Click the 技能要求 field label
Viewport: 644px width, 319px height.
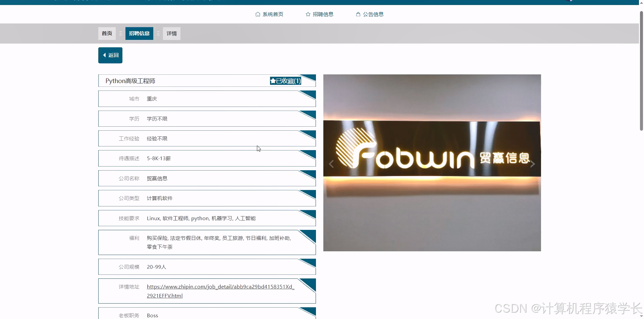[129, 218]
